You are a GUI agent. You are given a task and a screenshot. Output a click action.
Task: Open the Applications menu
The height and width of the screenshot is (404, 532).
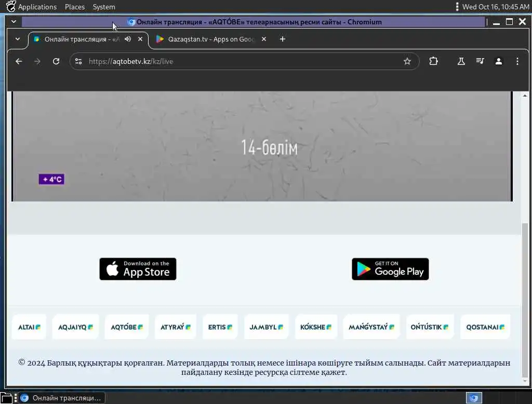pyautogui.click(x=37, y=7)
